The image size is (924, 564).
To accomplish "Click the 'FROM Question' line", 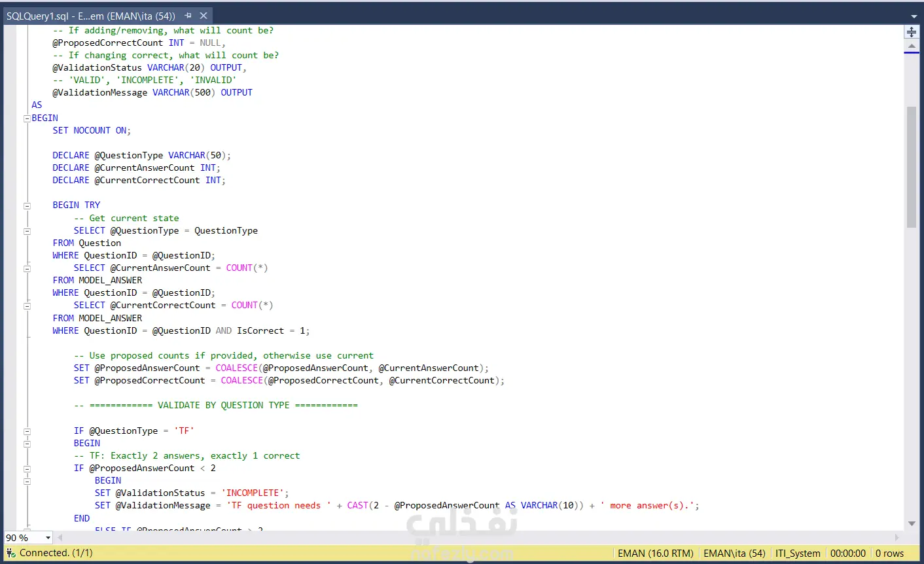I will (87, 243).
